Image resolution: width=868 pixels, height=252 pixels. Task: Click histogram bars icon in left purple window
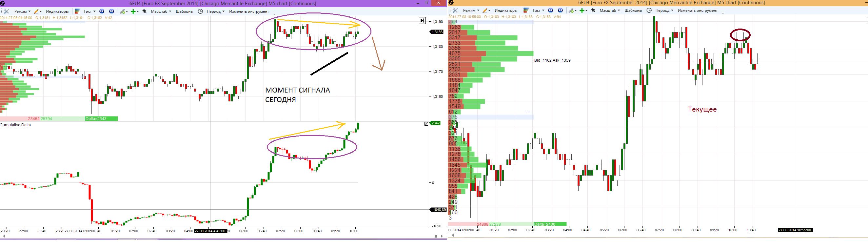(x=77, y=11)
